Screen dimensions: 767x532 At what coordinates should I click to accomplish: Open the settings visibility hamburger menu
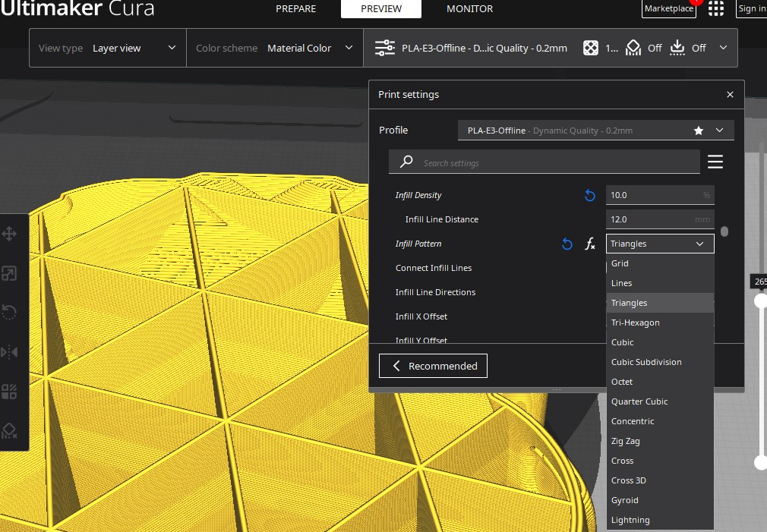[x=715, y=162]
